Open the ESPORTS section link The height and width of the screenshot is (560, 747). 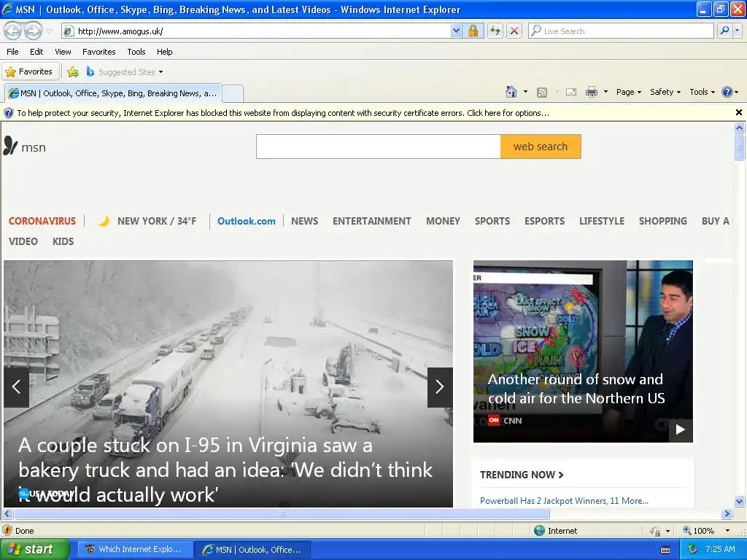(x=544, y=221)
